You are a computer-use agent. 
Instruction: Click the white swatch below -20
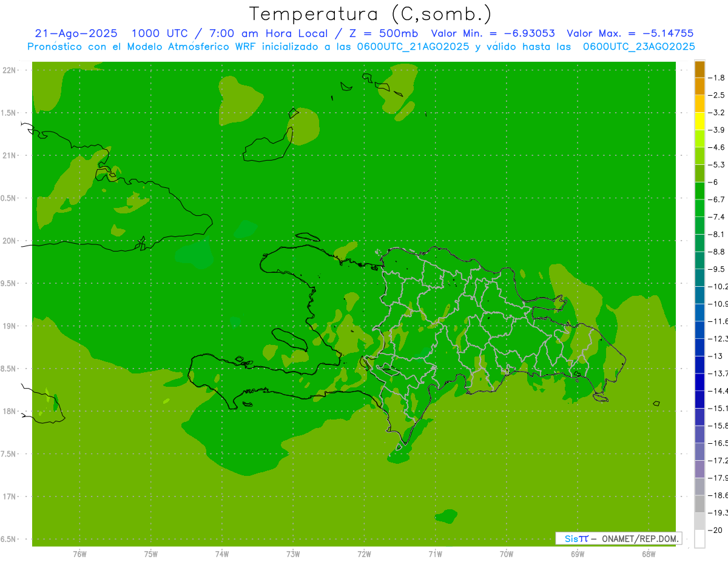click(x=699, y=539)
